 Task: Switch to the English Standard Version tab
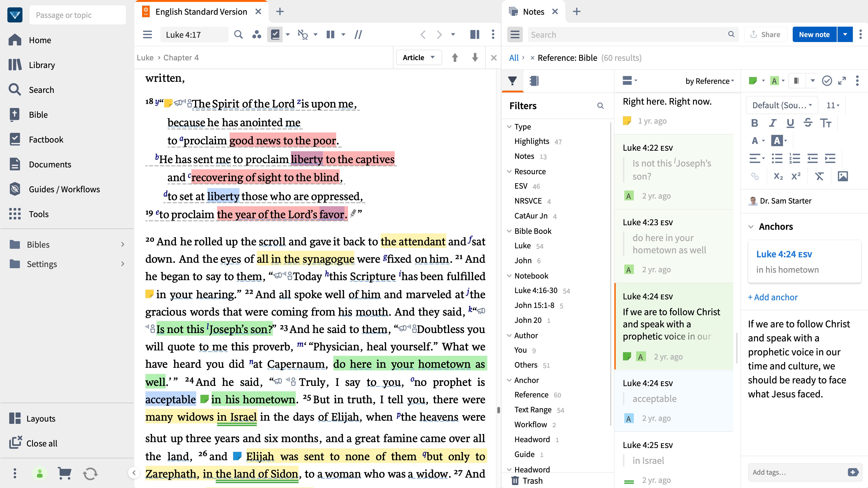point(201,12)
